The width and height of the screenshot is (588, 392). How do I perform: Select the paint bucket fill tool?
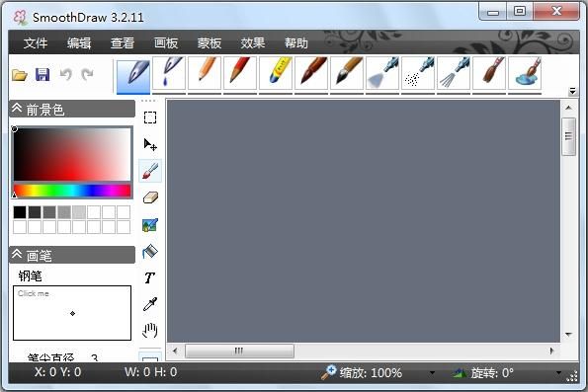tap(150, 252)
